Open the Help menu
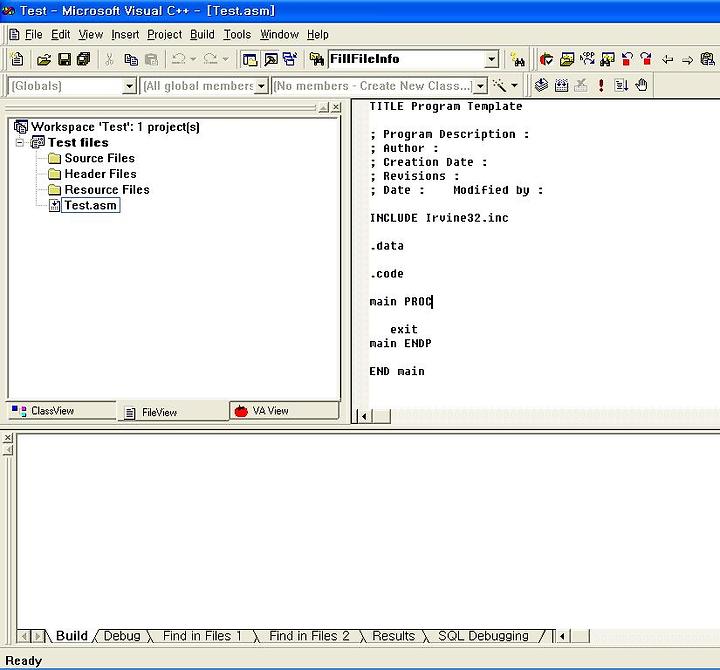Viewport: 720px width, 670px height. [318, 34]
